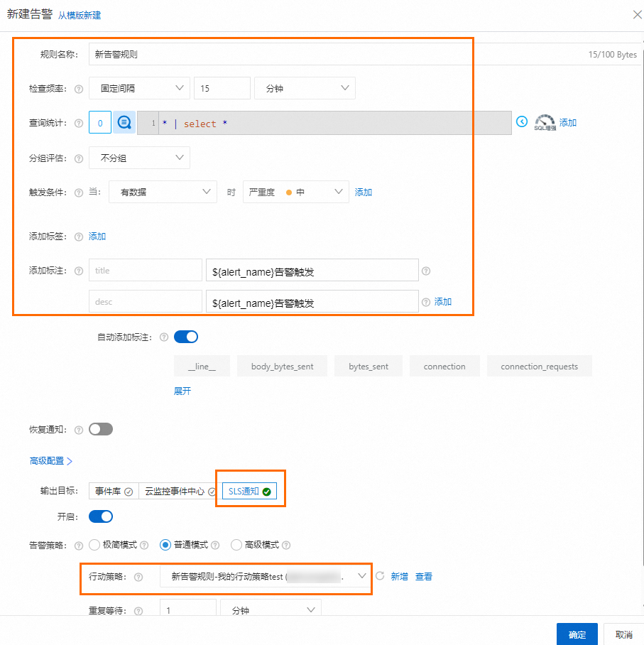The width and height of the screenshot is (644, 645).
Task: Select the 极简模式 radio button
Action: click(x=94, y=545)
